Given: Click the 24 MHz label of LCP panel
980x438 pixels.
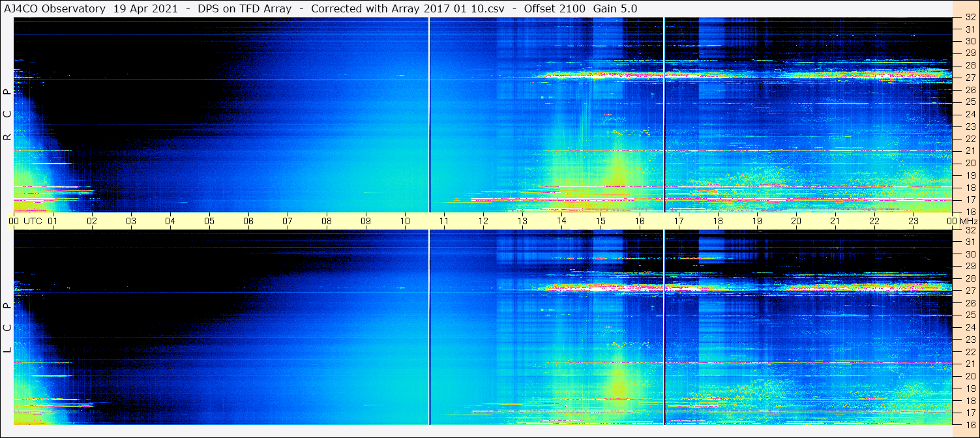Looking at the screenshot, I should (970, 327).
